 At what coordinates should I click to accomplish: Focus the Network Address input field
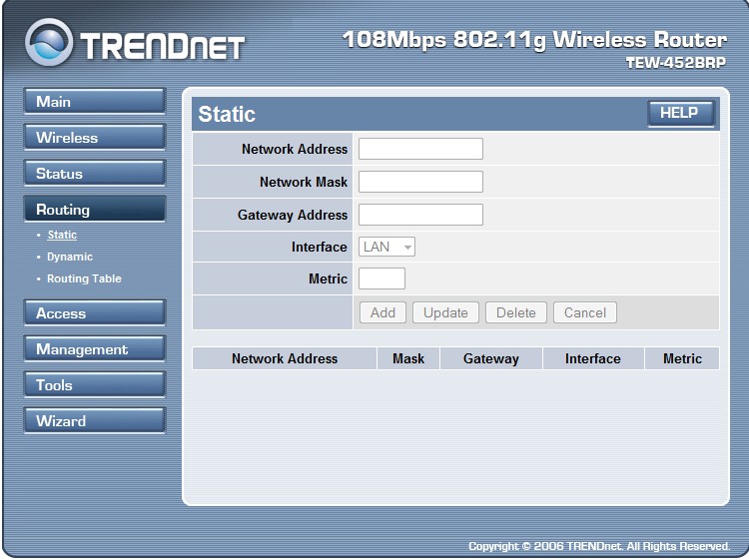click(420, 149)
